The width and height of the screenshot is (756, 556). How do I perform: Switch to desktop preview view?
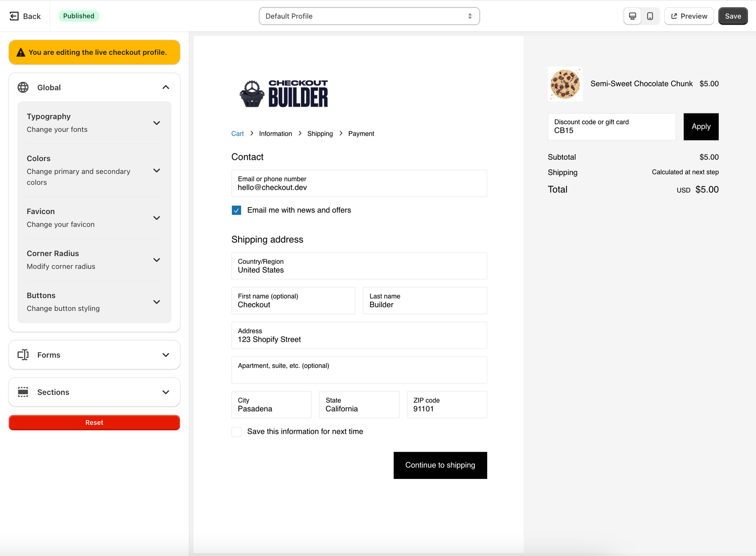632,16
